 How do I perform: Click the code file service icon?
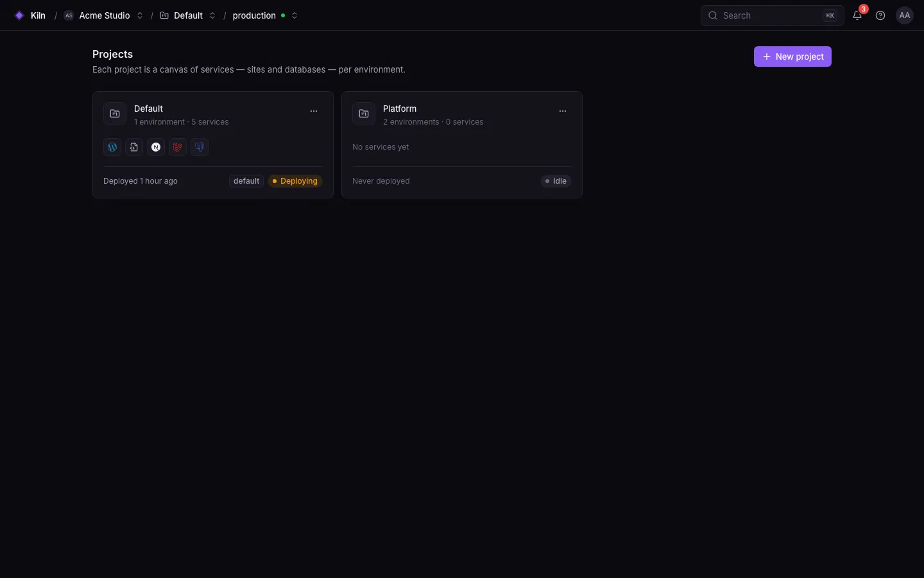134,147
